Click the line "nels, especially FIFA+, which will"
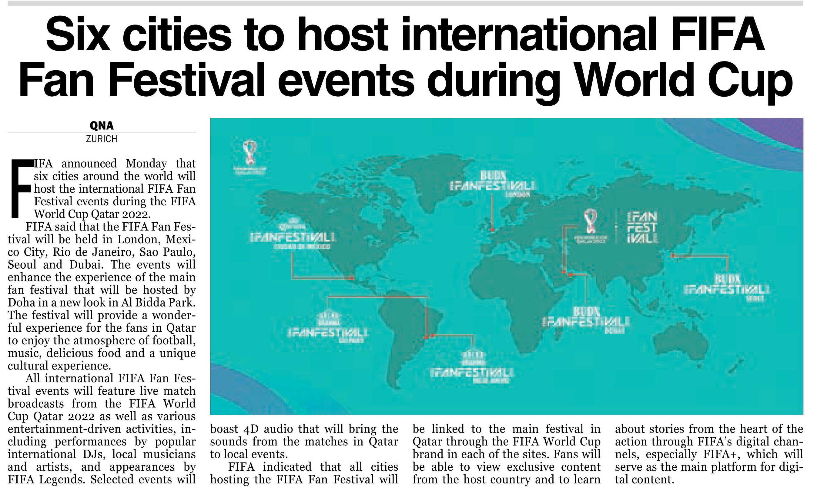The height and width of the screenshot is (504, 827). (x=709, y=454)
